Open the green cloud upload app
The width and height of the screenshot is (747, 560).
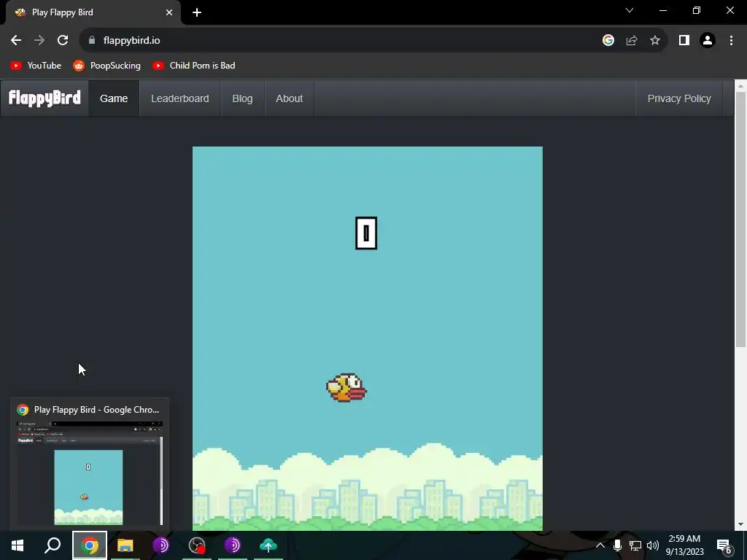[x=268, y=545]
